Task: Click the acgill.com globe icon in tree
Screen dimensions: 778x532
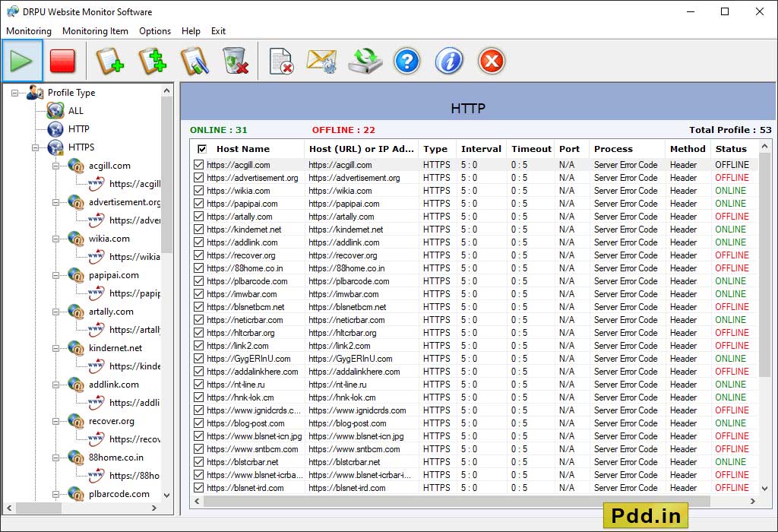Action: click(x=76, y=166)
